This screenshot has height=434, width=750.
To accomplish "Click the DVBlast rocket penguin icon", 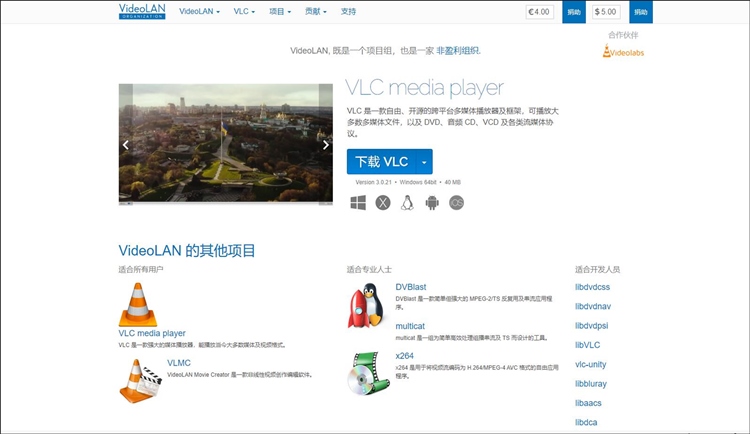I will (366, 305).
